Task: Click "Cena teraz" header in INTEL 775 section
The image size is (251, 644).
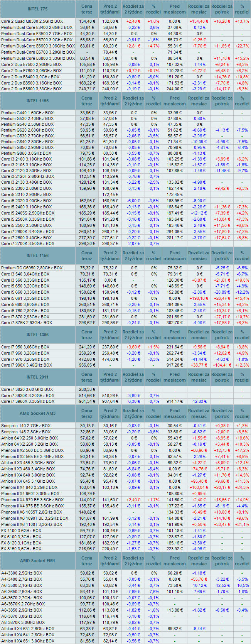Action: (87, 9)
